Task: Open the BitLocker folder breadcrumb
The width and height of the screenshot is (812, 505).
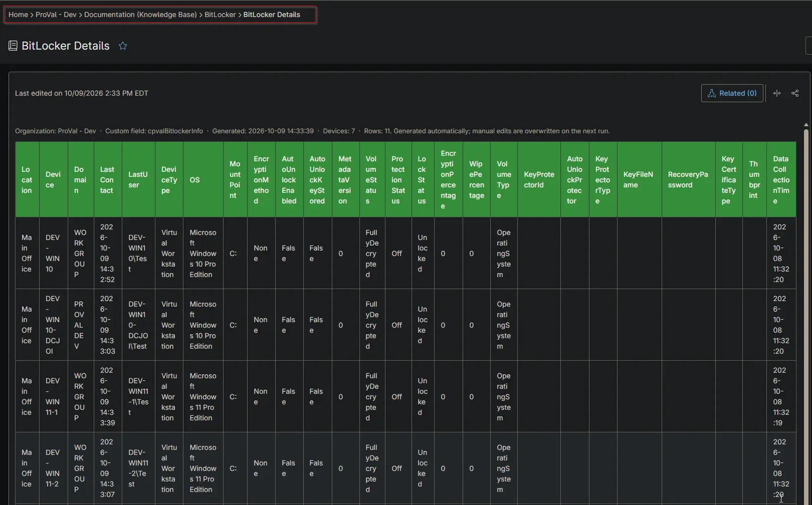Action: coord(220,15)
